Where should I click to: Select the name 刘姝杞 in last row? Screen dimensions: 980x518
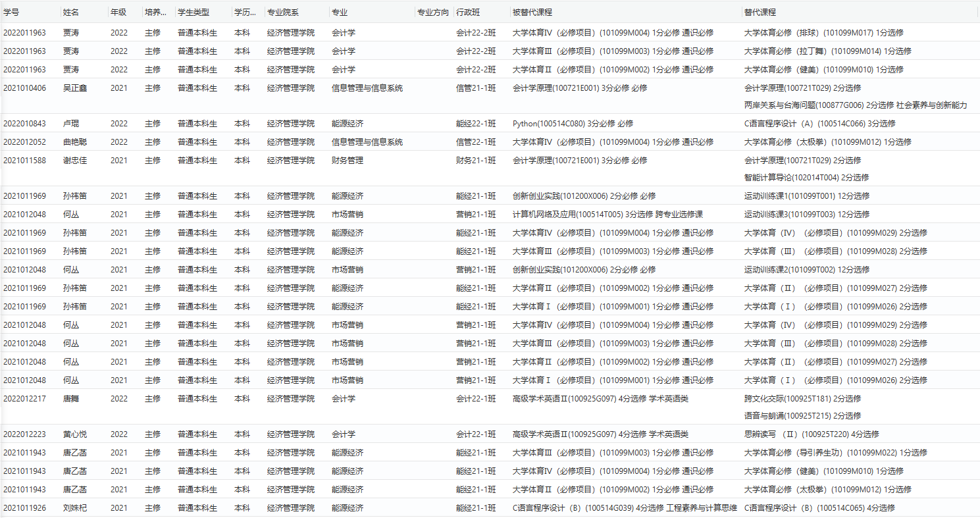pyautogui.click(x=74, y=508)
